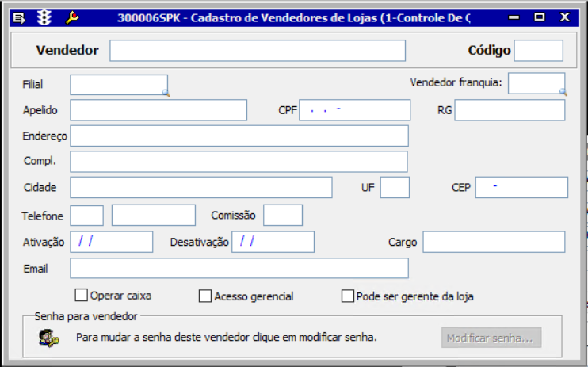
Task: Click the Ativação date field
Action: pyautogui.click(x=112, y=242)
